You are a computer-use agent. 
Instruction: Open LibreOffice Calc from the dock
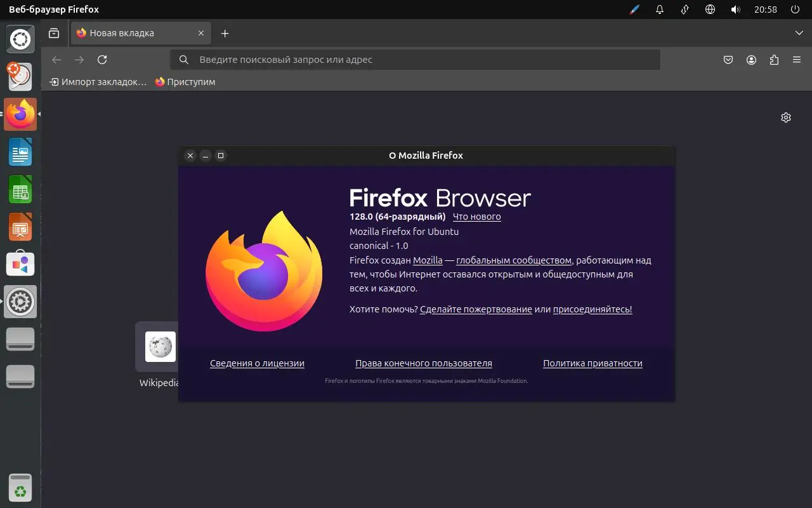20,190
